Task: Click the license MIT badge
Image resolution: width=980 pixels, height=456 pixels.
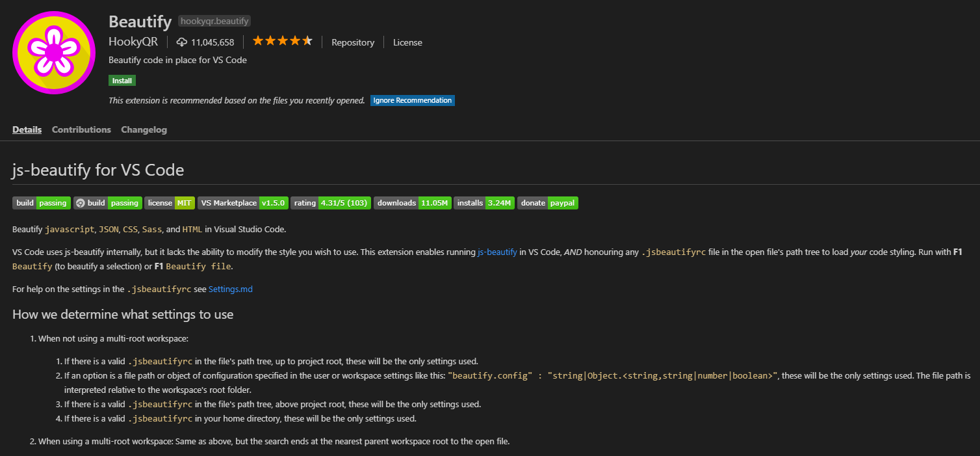Action: (170, 203)
